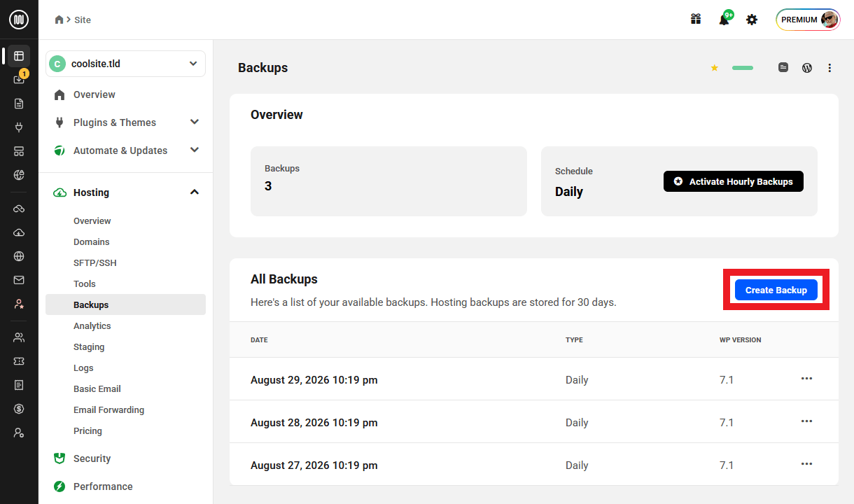The width and height of the screenshot is (854, 504).
Task: Select the August 28, 2026 backup row
Action: point(534,422)
